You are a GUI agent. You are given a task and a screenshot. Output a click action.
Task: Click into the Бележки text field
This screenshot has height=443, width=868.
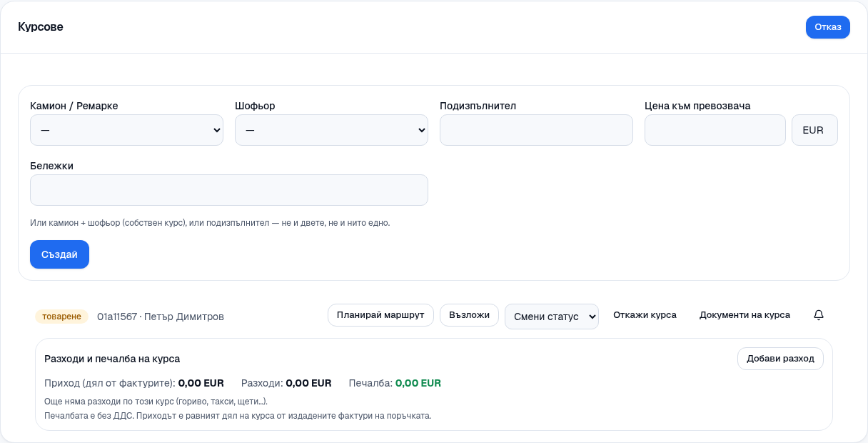(x=229, y=190)
